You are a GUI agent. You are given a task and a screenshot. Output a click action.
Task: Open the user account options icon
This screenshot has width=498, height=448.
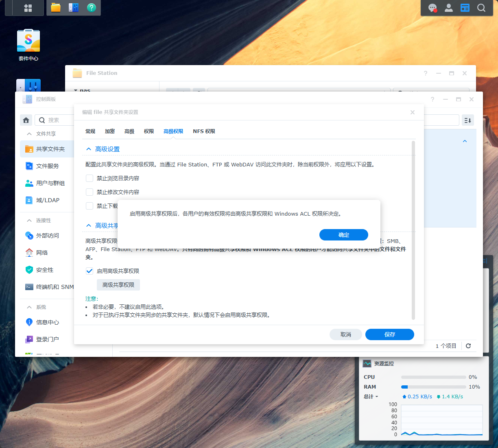(x=449, y=8)
